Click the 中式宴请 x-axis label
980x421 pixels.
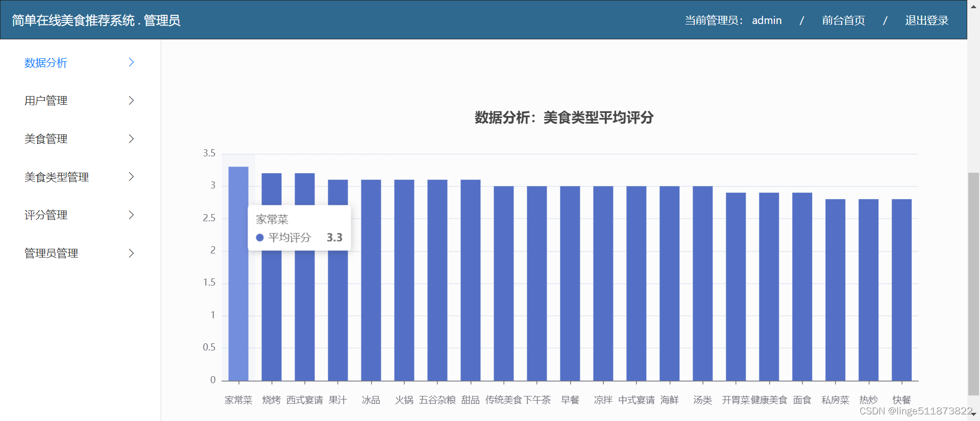(x=636, y=400)
